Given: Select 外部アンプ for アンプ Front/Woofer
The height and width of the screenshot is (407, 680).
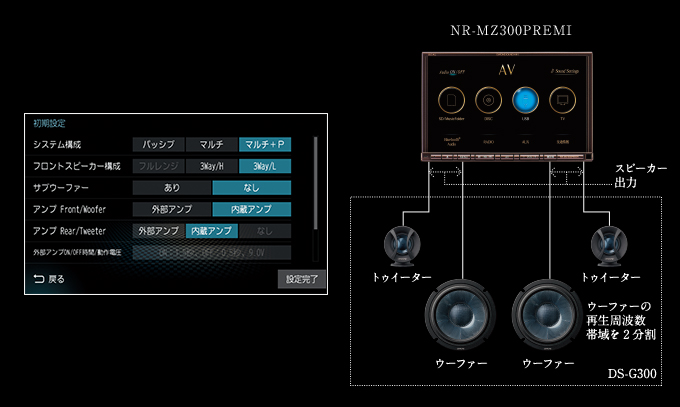Looking at the screenshot, I should tap(171, 209).
